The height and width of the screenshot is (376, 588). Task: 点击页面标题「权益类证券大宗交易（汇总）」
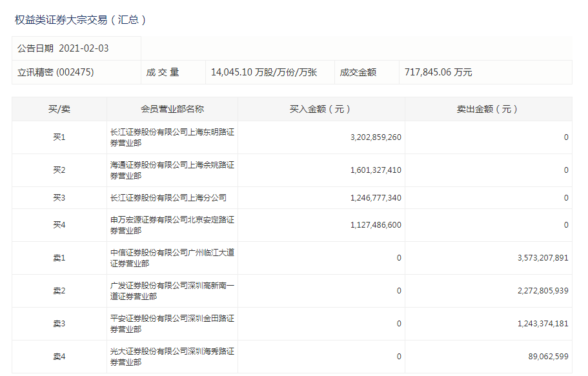point(81,20)
